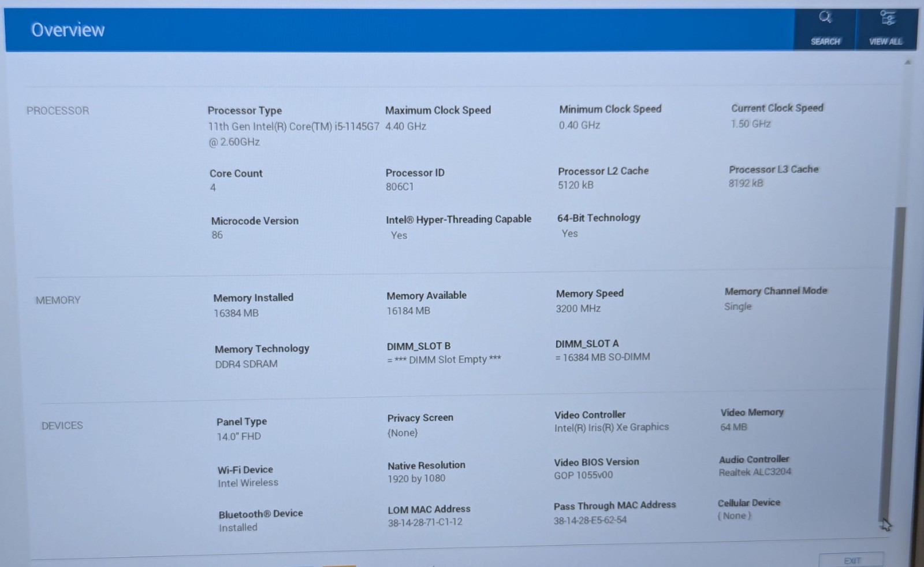Image resolution: width=924 pixels, height=567 pixels.
Task: Click the Processor L2 Cache label
Action: pos(603,171)
